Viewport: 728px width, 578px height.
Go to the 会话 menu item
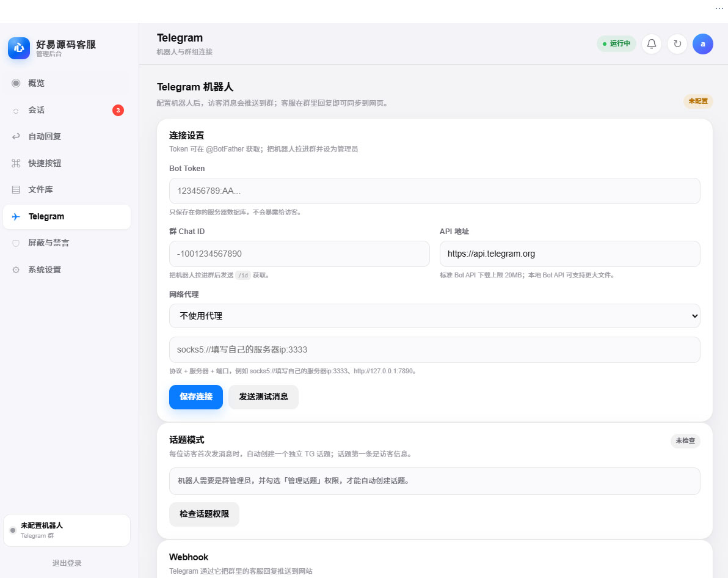point(67,110)
